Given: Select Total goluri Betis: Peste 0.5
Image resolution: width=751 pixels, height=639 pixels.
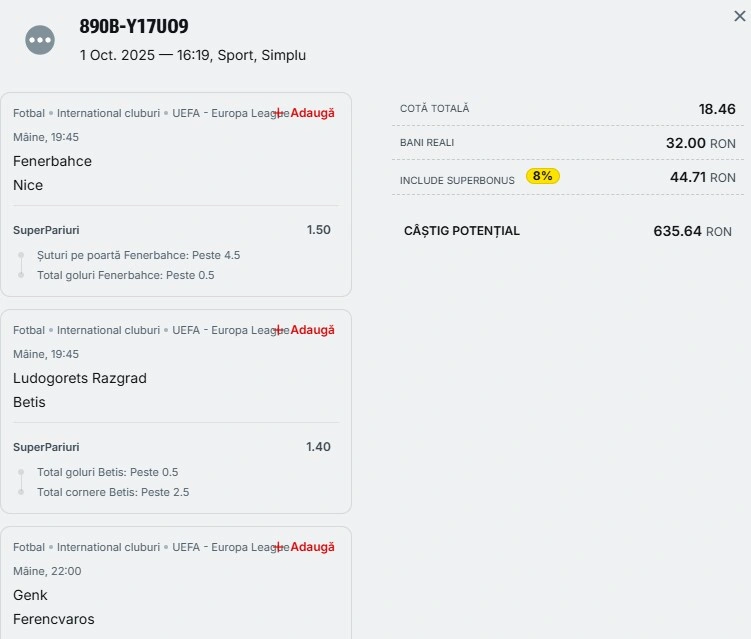Looking at the screenshot, I should coord(107,472).
